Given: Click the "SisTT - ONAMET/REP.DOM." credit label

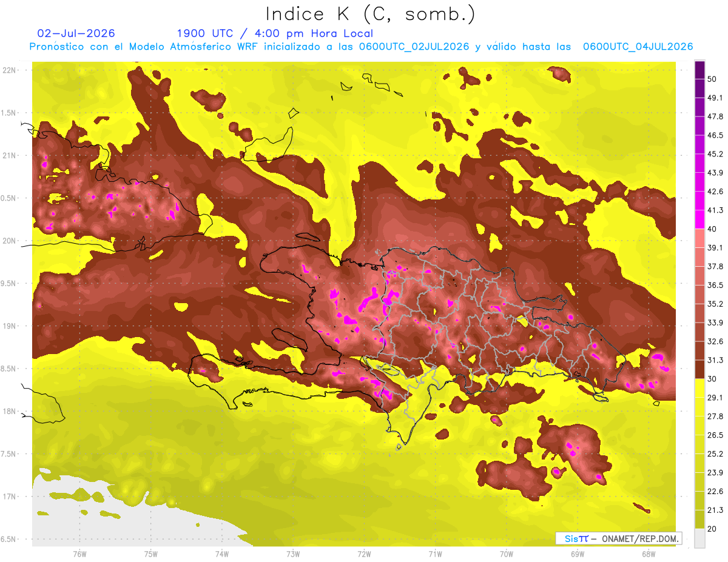Looking at the screenshot, I should tap(618, 538).
